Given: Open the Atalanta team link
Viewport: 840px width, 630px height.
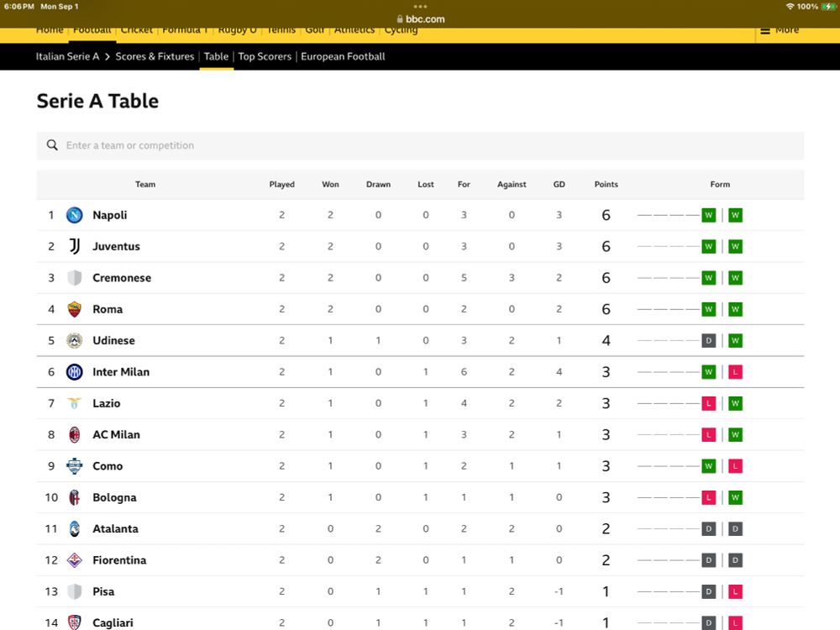Looking at the screenshot, I should [x=115, y=528].
